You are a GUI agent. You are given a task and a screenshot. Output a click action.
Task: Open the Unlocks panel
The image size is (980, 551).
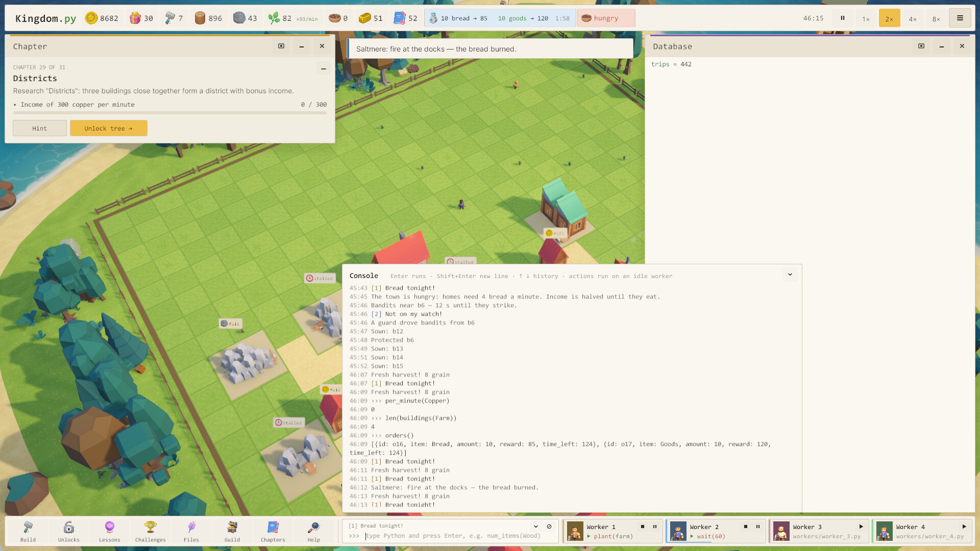(69, 531)
